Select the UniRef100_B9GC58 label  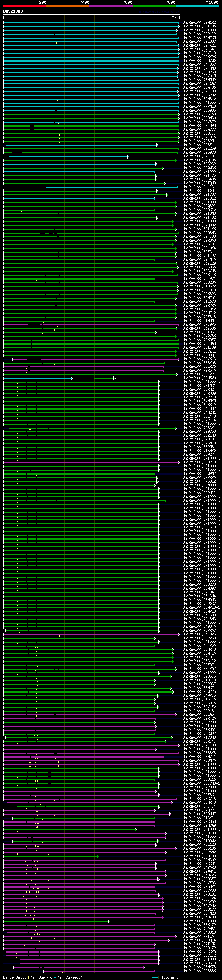click(x=199, y=114)
